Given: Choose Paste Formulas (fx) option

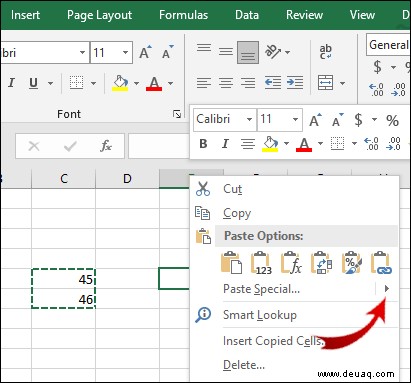Looking at the screenshot, I should (291, 263).
